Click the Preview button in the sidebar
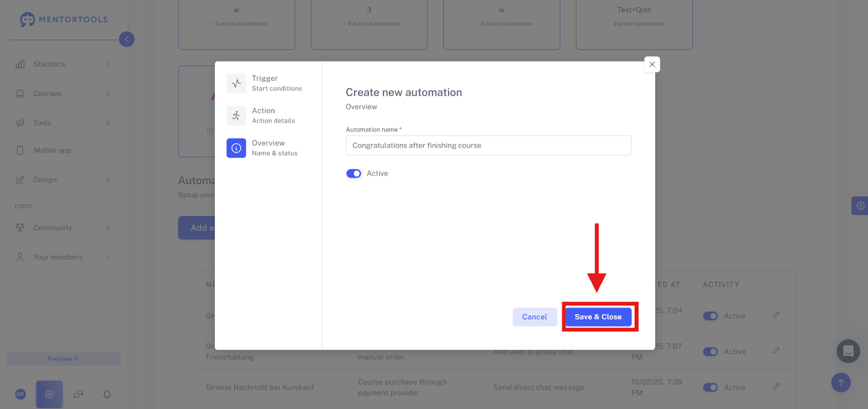The width and height of the screenshot is (868, 409). [x=63, y=359]
